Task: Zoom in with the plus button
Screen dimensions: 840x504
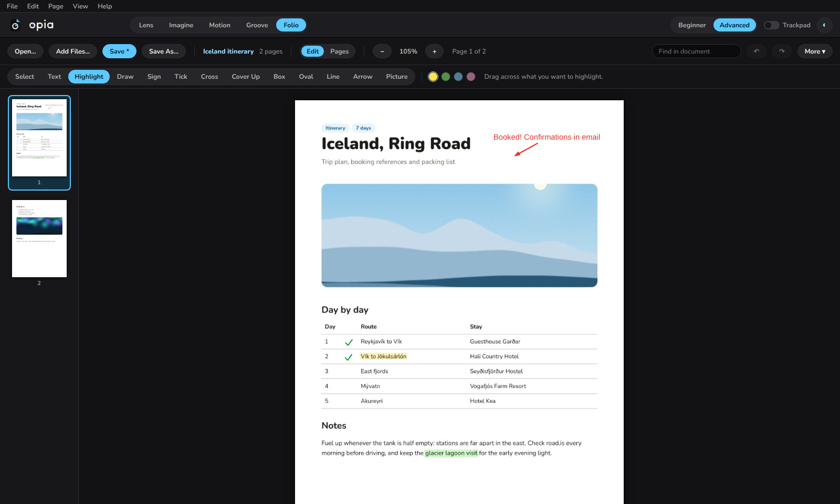Action: [434, 51]
